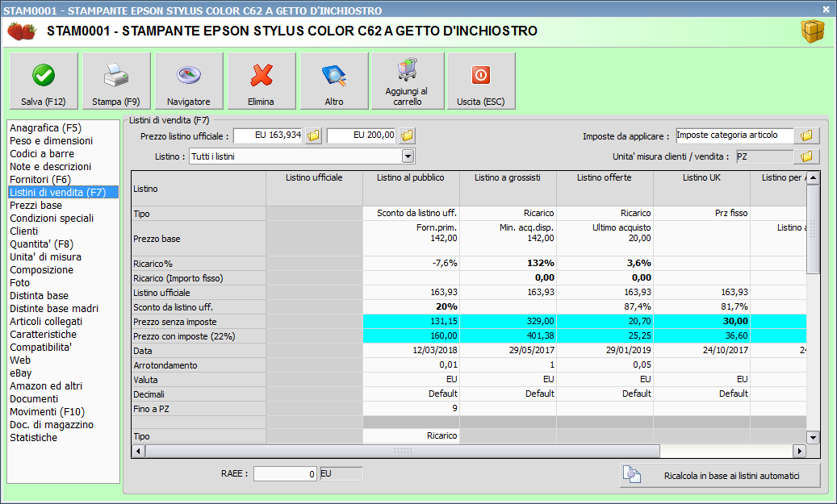Click the table's vertical scrollbar down arrow
Screen dimensions: 837x504
coord(813,437)
